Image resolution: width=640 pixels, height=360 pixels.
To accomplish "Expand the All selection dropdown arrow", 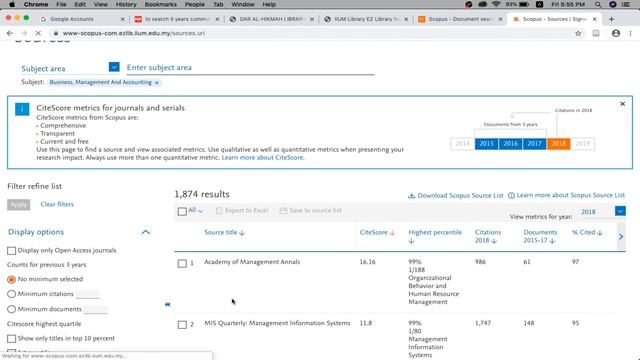I will [x=200, y=211].
